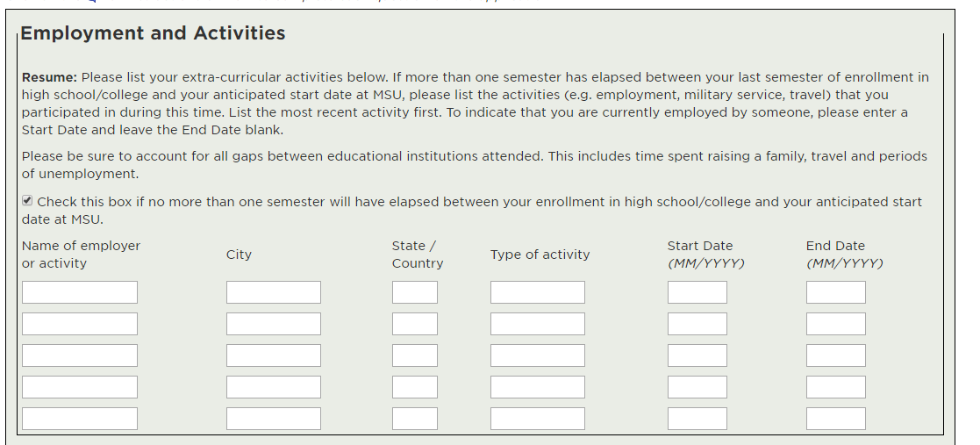Click first row State / Country field
Screen dimensions: 980x445
pos(415,292)
